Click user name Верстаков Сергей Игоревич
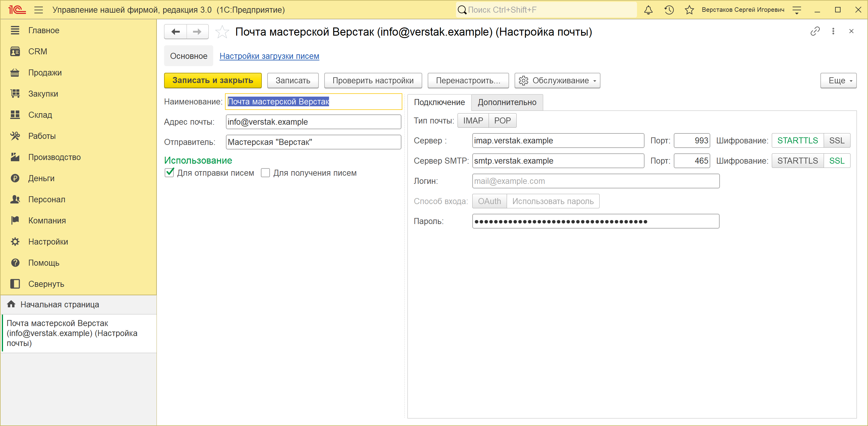Viewport: 868px width, 426px height. pos(743,10)
